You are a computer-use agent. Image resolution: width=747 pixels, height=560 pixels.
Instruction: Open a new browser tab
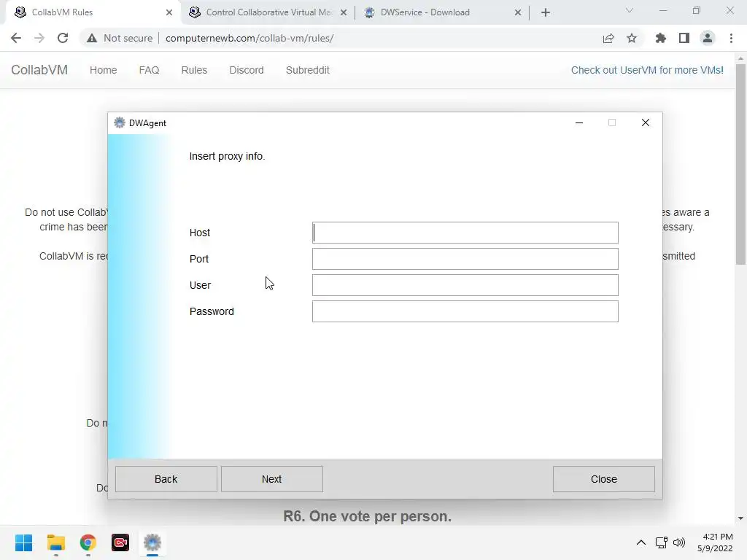coord(546,12)
